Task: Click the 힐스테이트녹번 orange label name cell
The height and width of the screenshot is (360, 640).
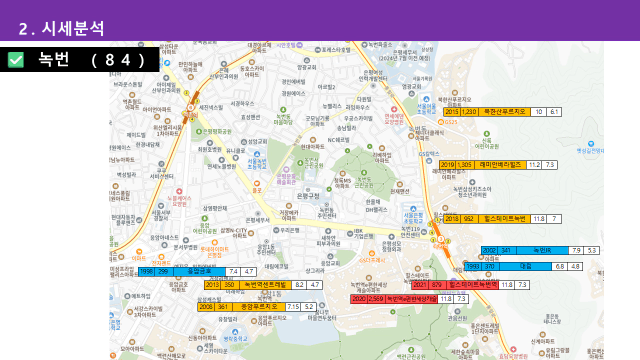Action: click(x=504, y=219)
